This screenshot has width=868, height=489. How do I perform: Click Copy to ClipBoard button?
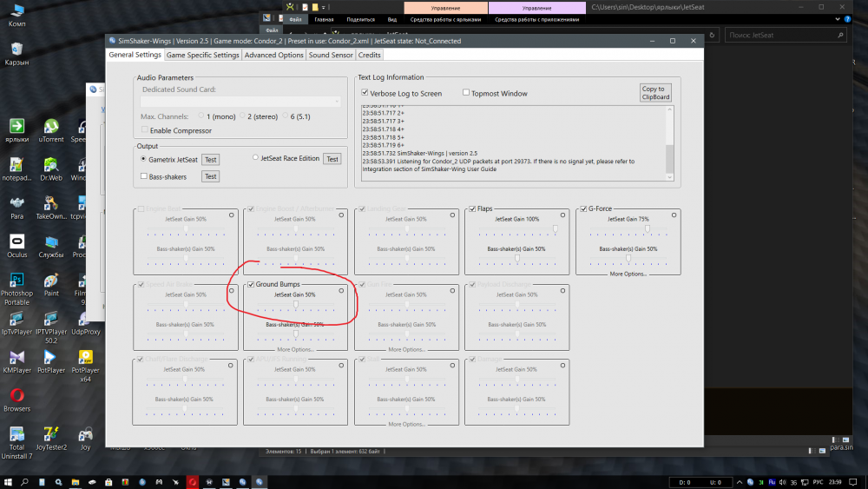(x=655, y=92)
